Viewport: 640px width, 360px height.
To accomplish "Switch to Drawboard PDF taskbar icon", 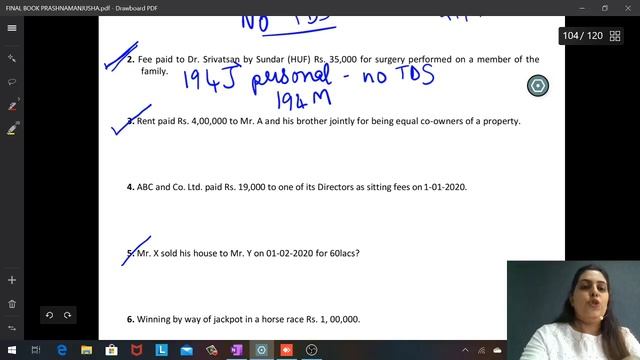I will [x=262, y=350].
